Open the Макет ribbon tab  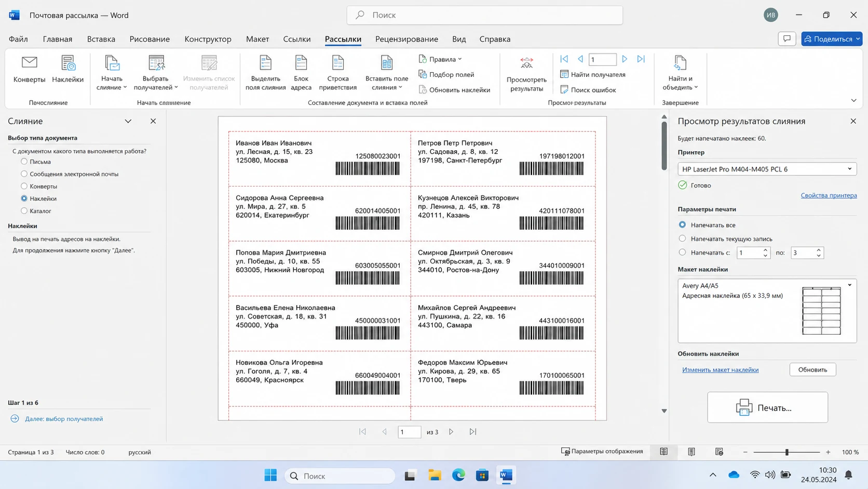[x=257, y=39]
